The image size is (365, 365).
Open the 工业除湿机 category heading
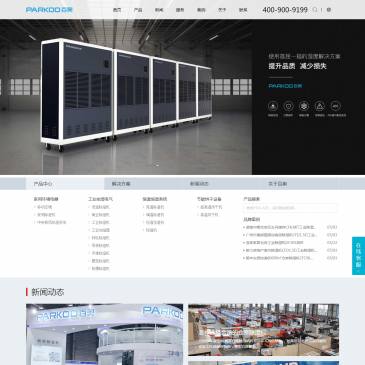(100, 199)
